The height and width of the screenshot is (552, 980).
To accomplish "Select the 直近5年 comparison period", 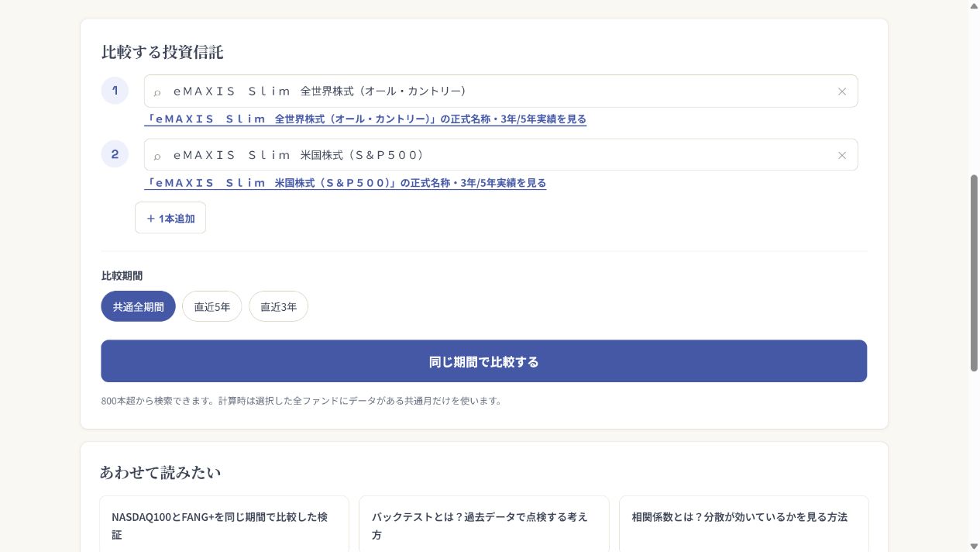I will point(212,306).
